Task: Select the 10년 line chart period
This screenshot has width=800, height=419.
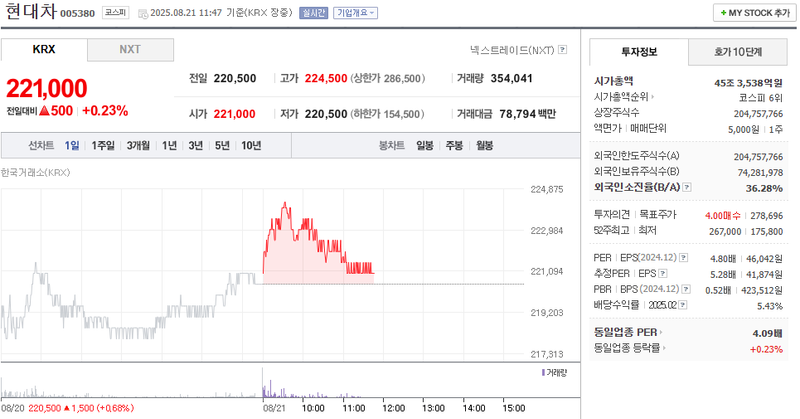Action: point(251,145)
